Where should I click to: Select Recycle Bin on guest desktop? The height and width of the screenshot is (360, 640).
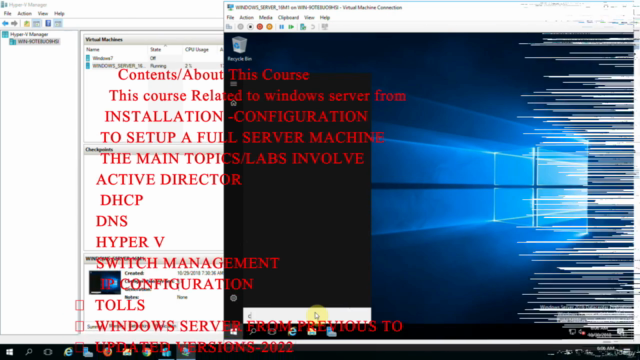[x=240, y=49]
